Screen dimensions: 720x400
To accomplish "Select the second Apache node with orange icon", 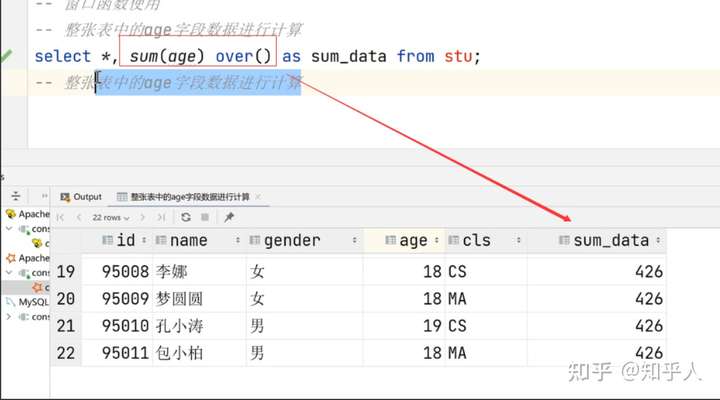I will [28, 258].
